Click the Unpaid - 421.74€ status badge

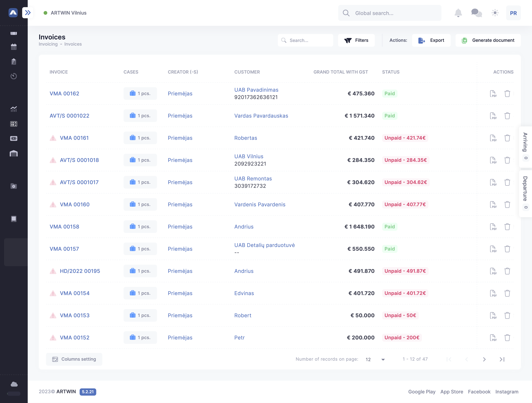point(405,138)
